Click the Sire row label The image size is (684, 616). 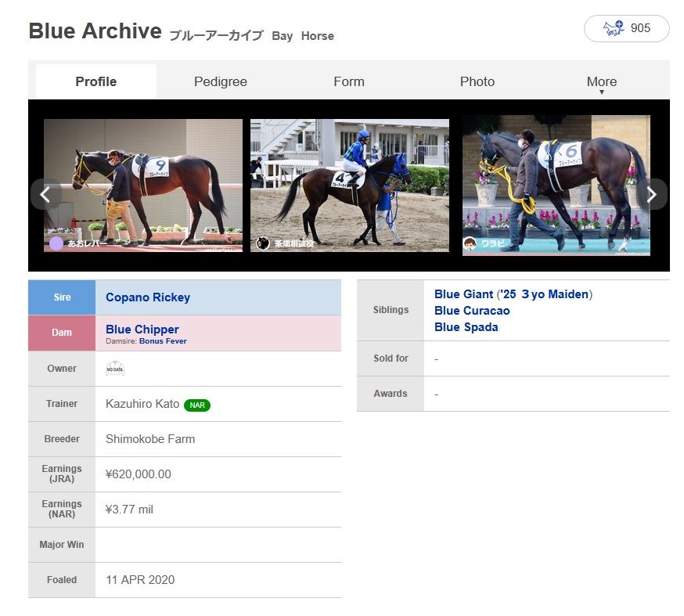pos(62,297)
